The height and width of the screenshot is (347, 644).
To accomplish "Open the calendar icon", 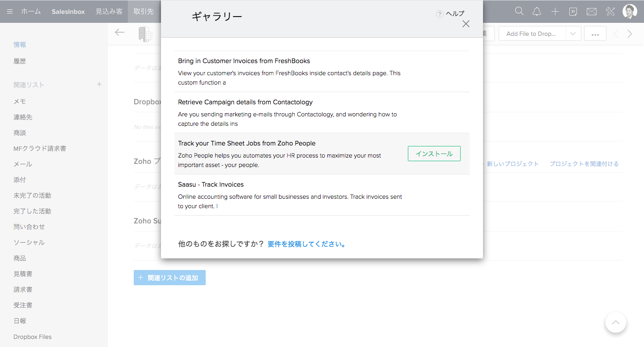I will [573, 12].
